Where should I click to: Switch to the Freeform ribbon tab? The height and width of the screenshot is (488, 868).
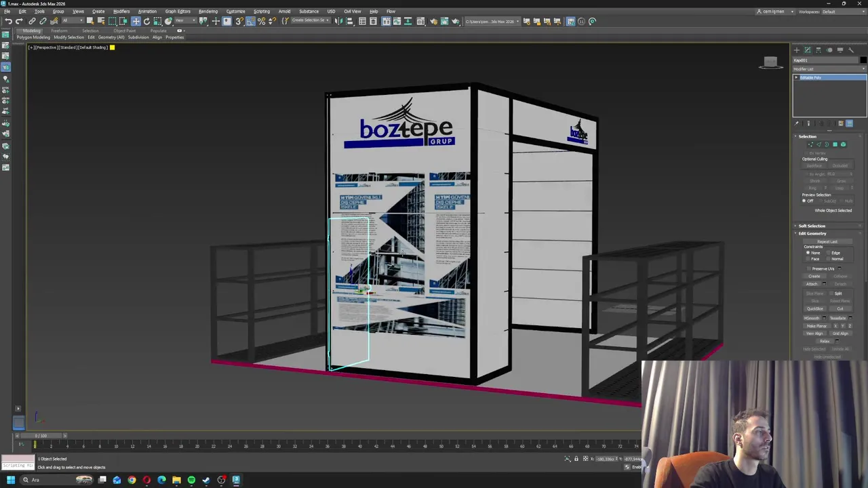[x=59, y=30]
